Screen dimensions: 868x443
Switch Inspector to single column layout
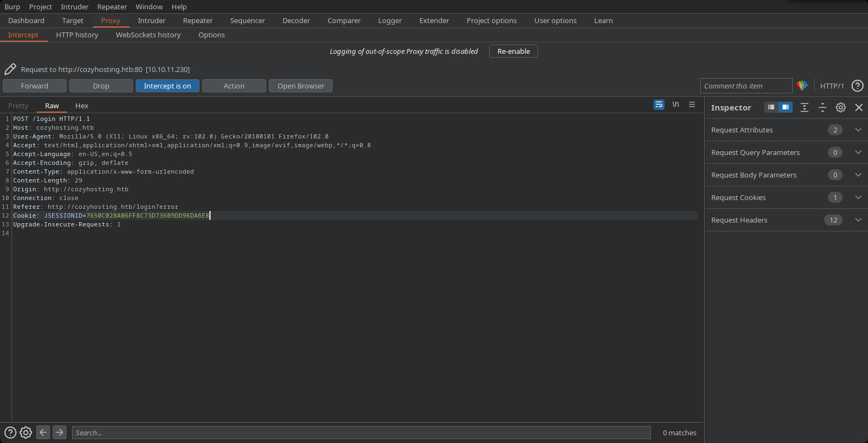click(771, 107)
